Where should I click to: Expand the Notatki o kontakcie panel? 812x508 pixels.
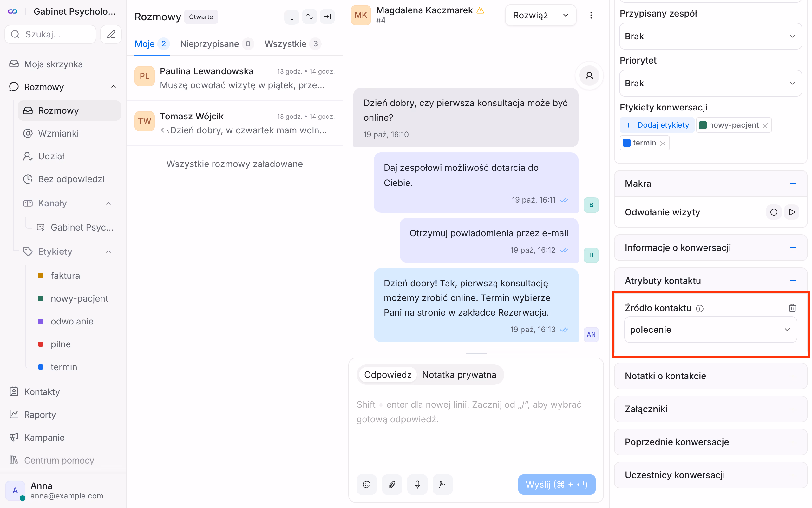pyautogui.click(x=793, y=376)
